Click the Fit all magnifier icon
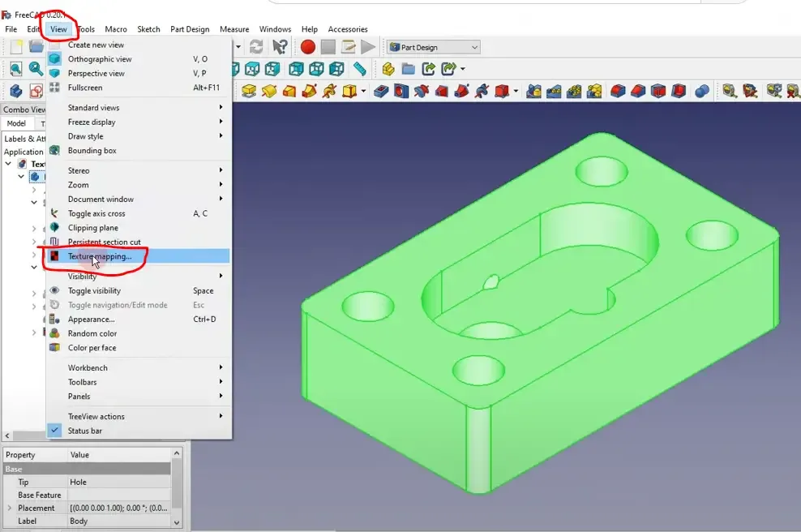Screen dimensions: 801x532 click(x=16, y=68)
